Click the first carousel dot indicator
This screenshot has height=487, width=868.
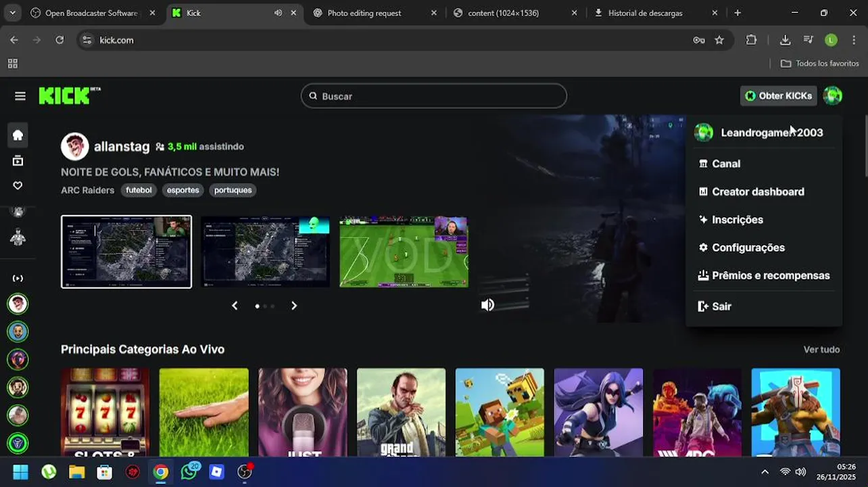[257, 306]
